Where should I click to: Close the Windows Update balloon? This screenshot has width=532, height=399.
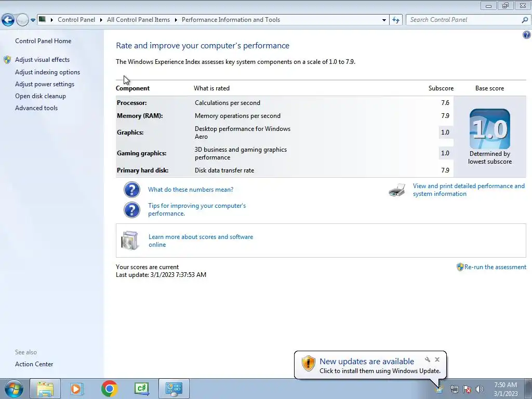437,360
